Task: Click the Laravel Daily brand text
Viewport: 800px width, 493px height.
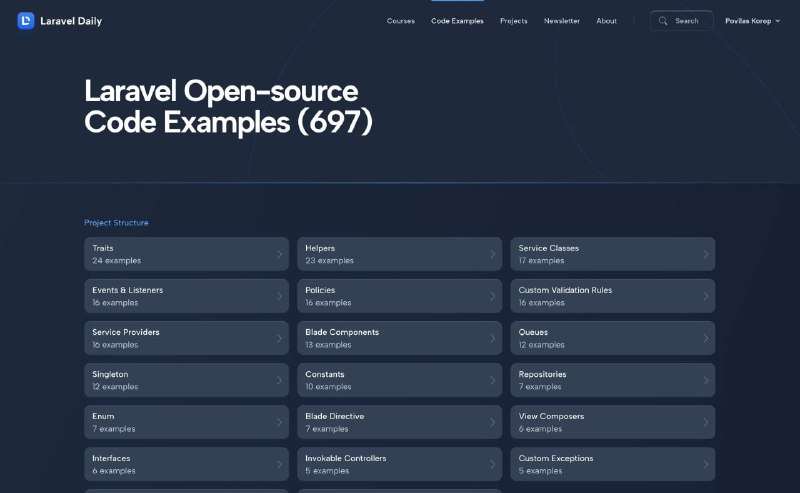Action: 71,21
